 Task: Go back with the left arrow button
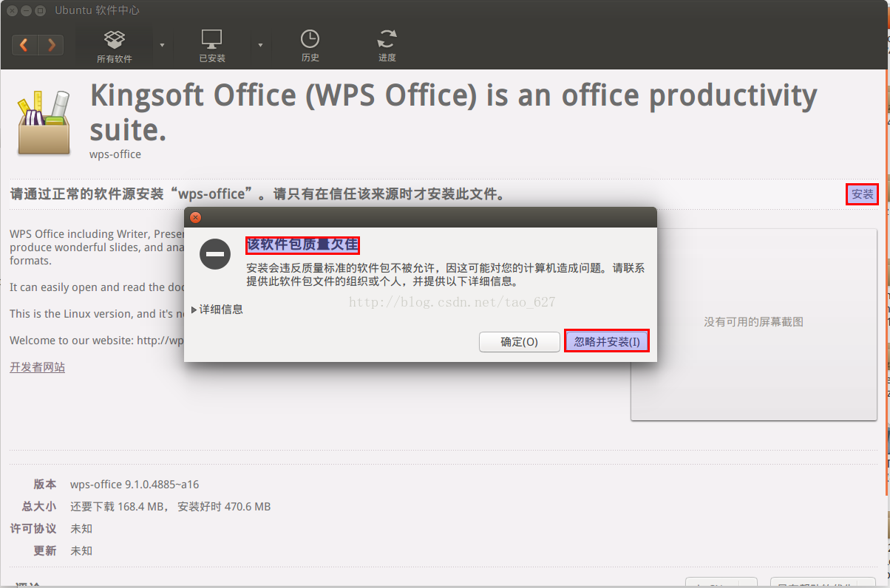pos(24,45)
